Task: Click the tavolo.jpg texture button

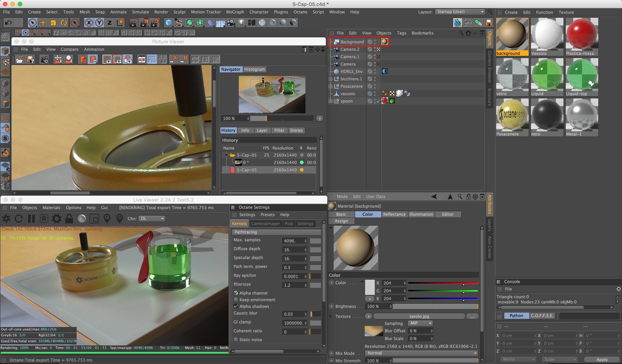Action: 419,316
